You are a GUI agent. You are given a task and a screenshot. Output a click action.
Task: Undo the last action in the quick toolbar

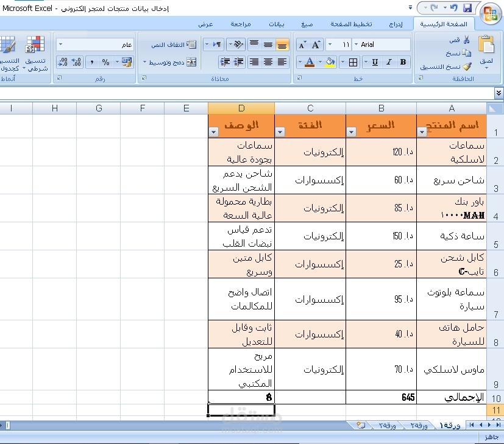454,7
